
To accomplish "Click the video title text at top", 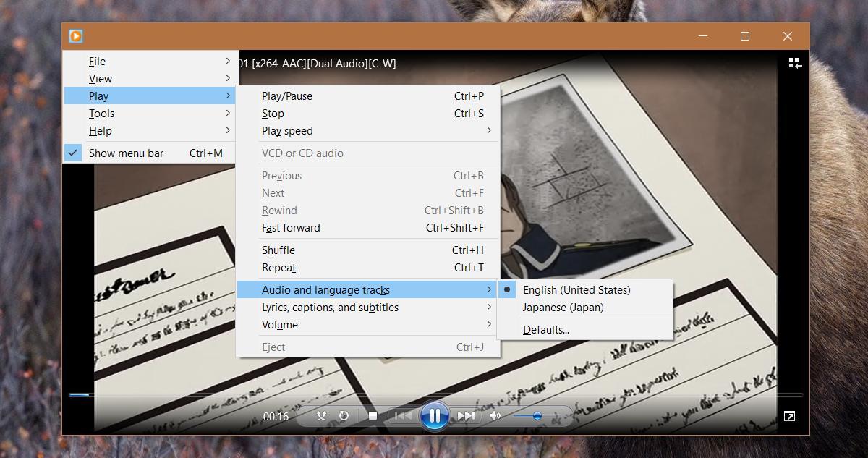I will [x=317, y=64].
